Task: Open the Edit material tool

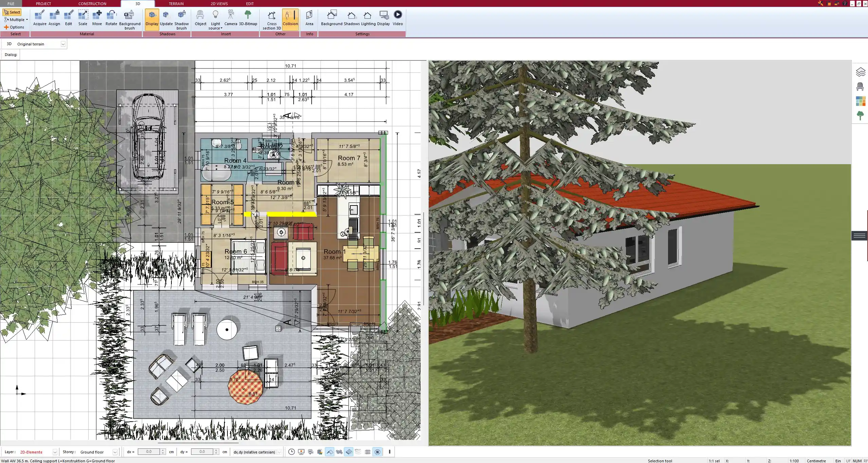Action: click(x=69, y=18)
